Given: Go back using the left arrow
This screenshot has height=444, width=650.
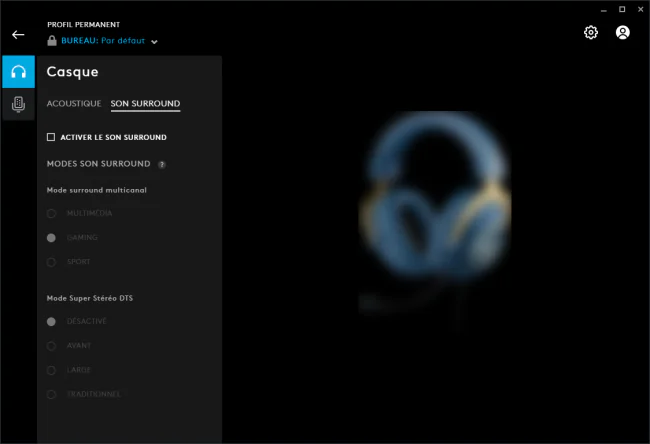Looking at the screenshot, I should pos(18,35).
